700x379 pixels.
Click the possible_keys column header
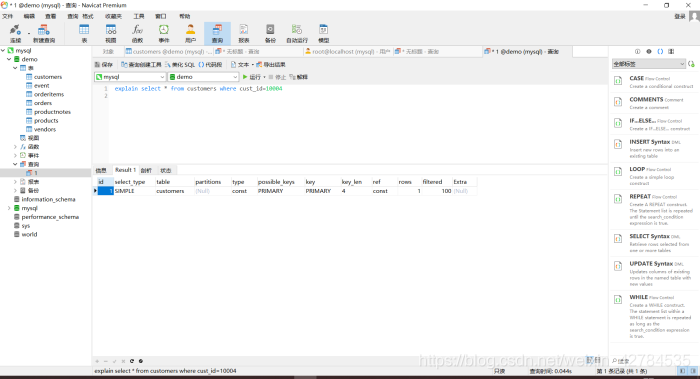[x=276, y=182]
